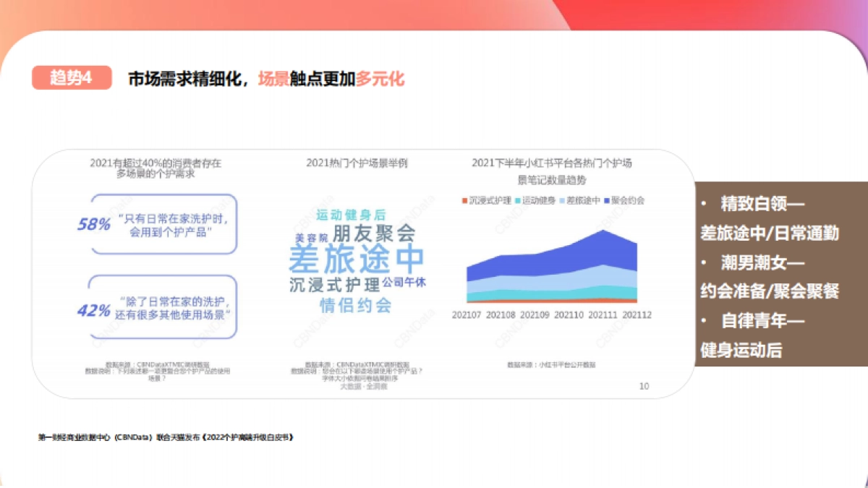Select the 公司午休 keyword

pos(404,282)
